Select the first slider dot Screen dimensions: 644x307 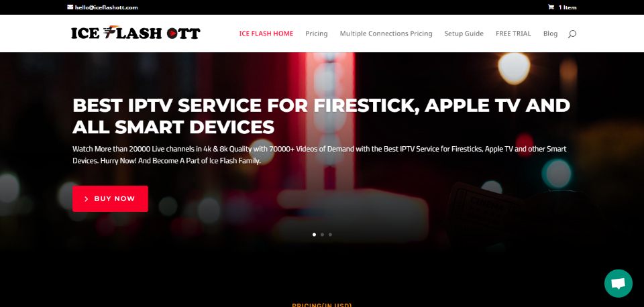[x=314, y=235]
